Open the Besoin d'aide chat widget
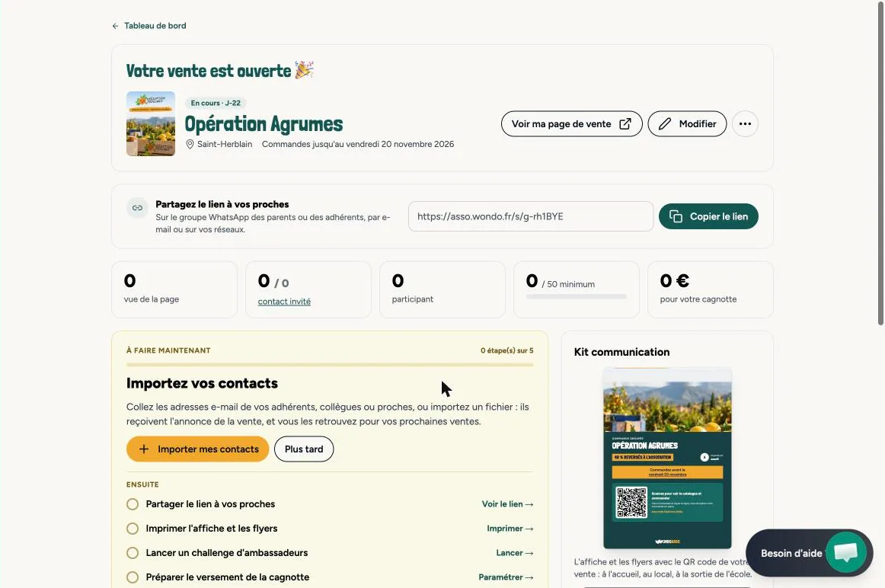 coord(809,553)
